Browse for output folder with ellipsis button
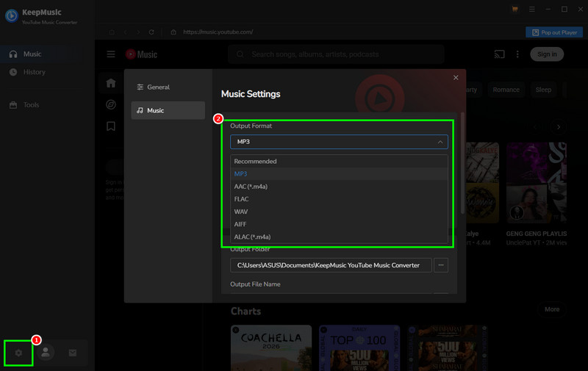Viewport: 588px width, 371px height. tap(441, 265)
